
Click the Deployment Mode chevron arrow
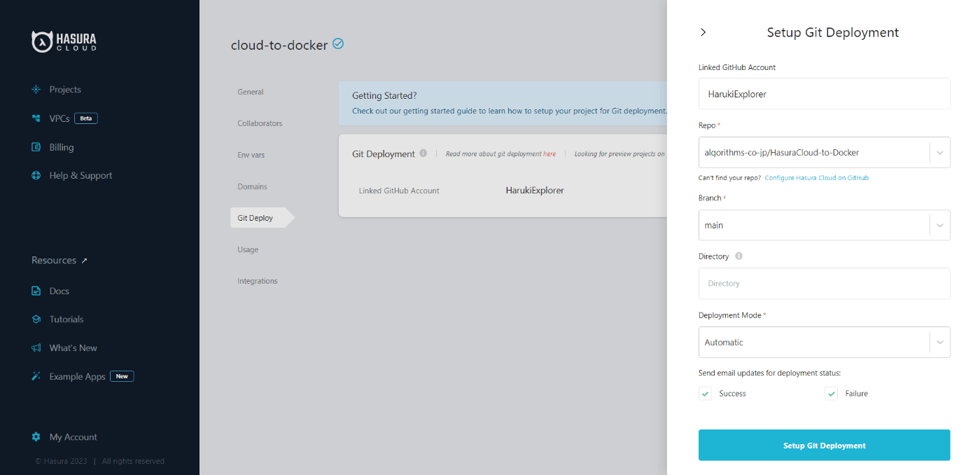pos(940,343)
